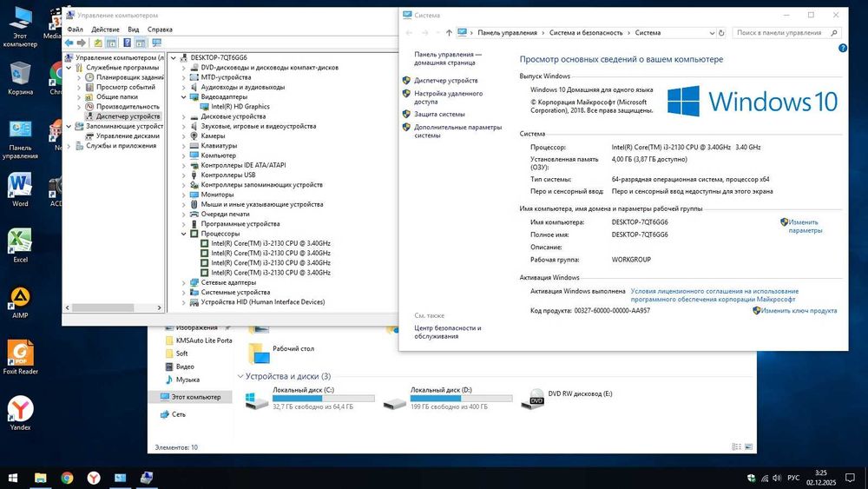Click the refresh button beside System address bar
868x489 pixels.
coord(721,33)
